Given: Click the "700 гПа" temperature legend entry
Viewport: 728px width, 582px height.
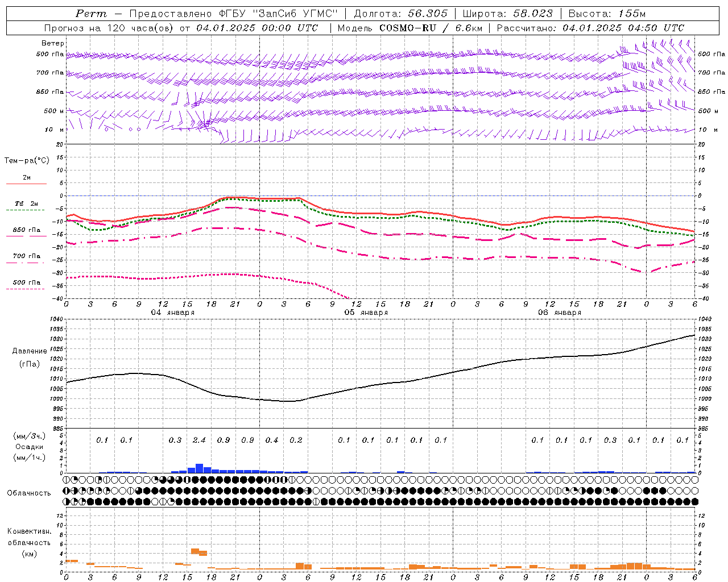Looking at the screenshot, I should (26, 256).
